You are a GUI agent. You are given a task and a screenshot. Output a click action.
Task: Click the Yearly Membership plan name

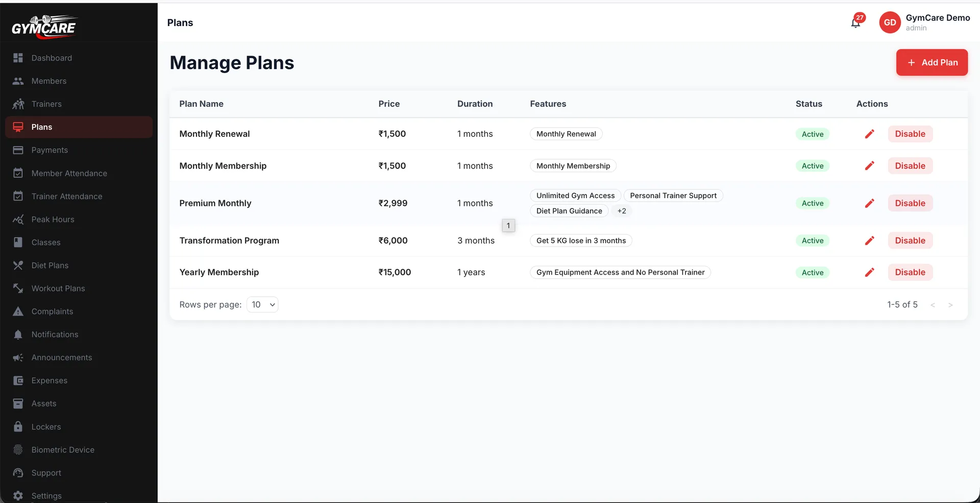[x=219, y=272]
